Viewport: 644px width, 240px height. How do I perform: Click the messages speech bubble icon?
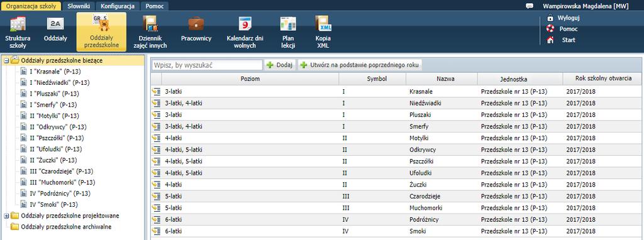tap(530, 6)
